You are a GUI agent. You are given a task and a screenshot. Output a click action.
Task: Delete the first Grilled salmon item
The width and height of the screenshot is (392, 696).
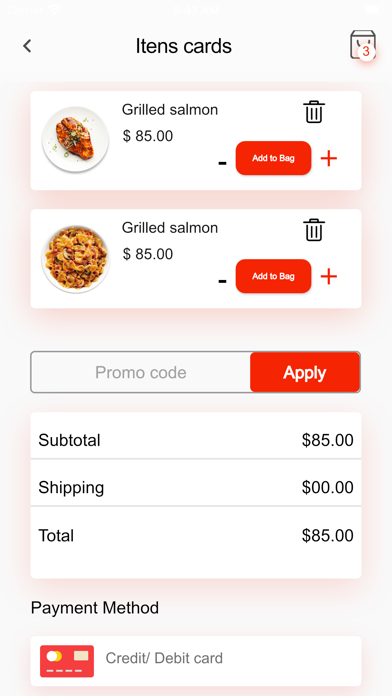tap(314, 112)
